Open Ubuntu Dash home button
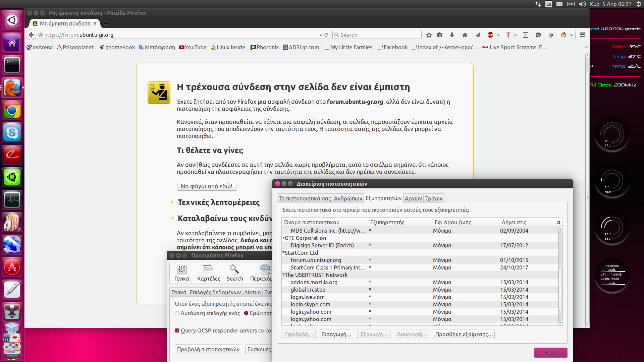644x362 pixels. 12,20
